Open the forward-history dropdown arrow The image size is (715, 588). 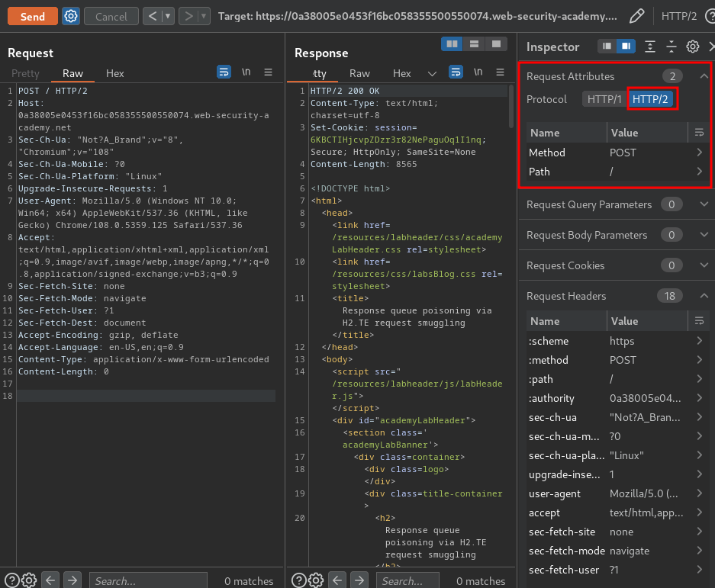pyautogui.click(x=204, y=17)
